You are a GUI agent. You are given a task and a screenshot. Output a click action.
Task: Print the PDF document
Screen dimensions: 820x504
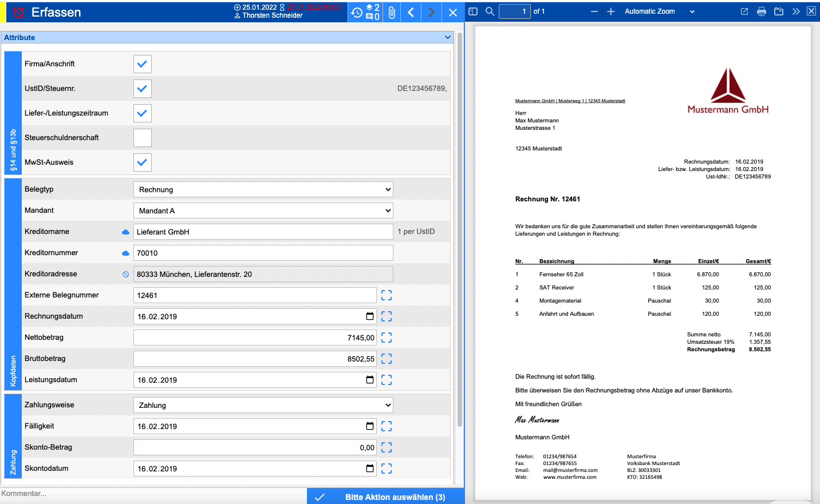[x=762, y=11]
